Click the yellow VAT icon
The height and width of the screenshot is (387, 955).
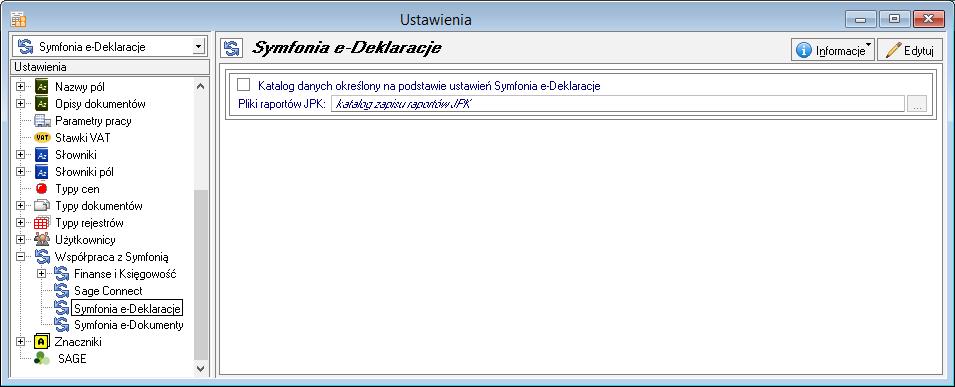pos(41,138)
